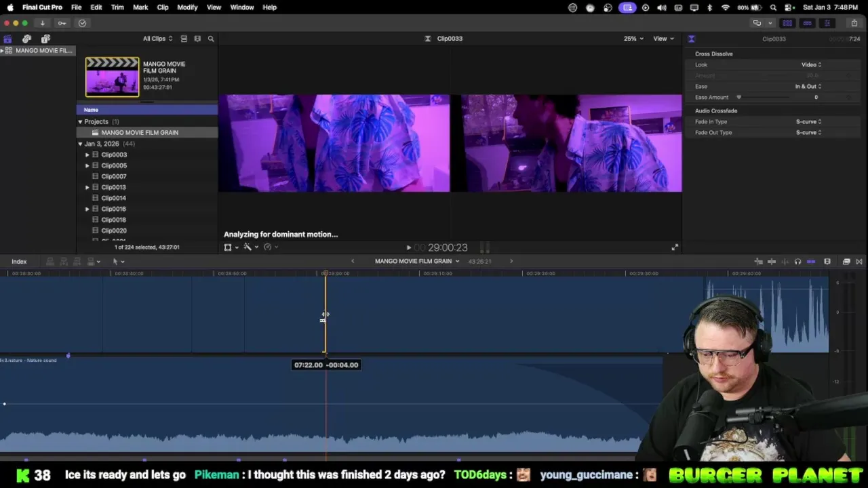
Task: Open the viewer View options dropdown
Action: click(x=663, y=39)
